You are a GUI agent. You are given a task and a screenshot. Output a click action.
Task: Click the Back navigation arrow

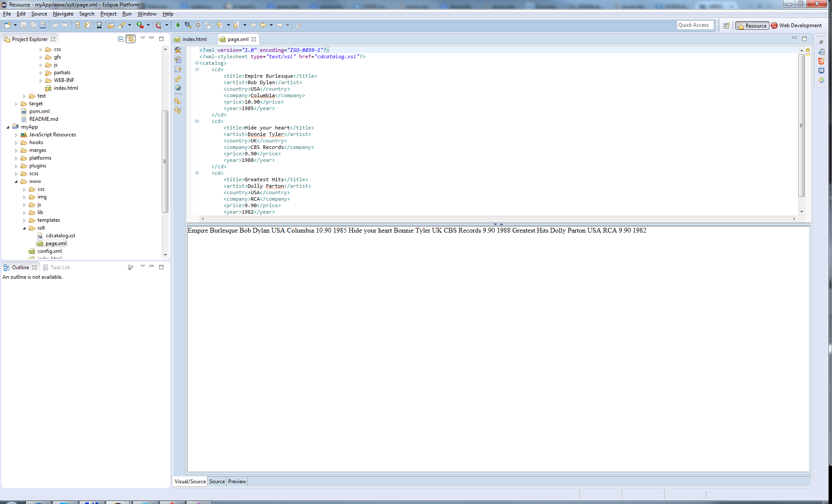click(x=263, y=25)
